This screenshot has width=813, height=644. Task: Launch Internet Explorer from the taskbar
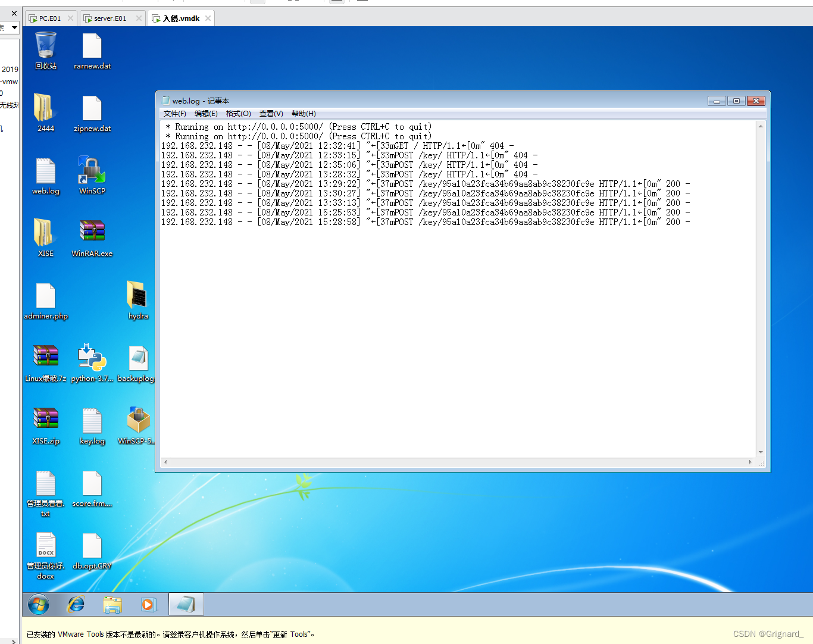pos(76,605)
